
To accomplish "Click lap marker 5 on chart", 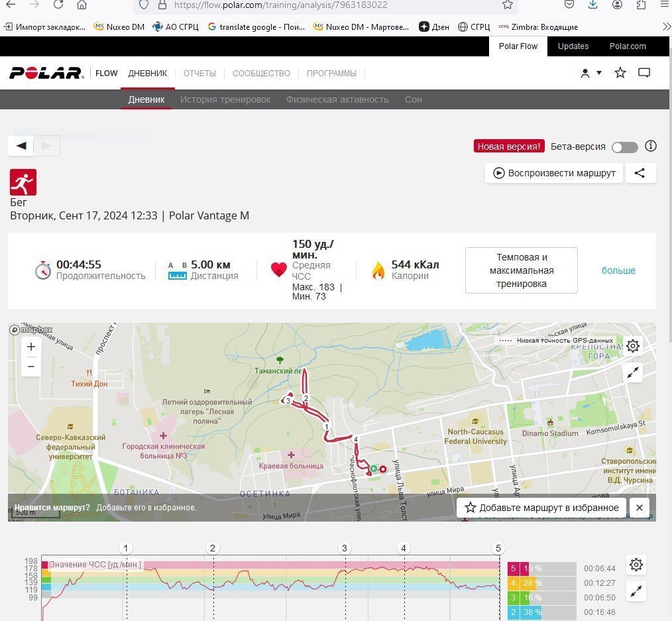I will (x=498, y=547).
